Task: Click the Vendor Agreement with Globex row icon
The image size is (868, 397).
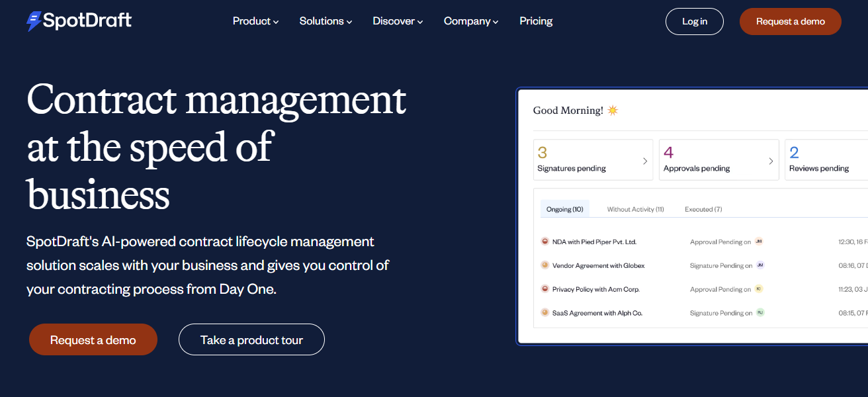Action: click(x=544, y=265)
